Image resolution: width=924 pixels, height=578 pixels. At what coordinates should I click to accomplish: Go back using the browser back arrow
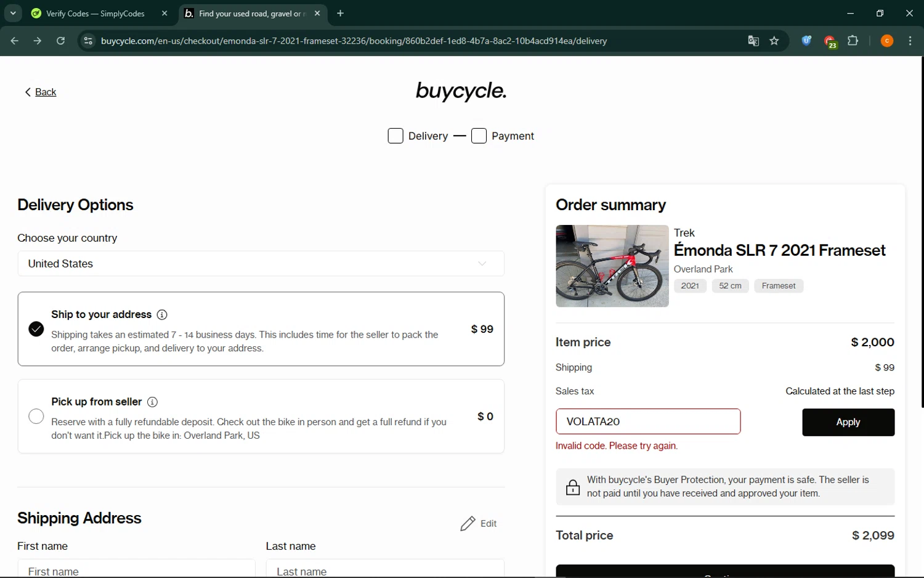[15, 41]
